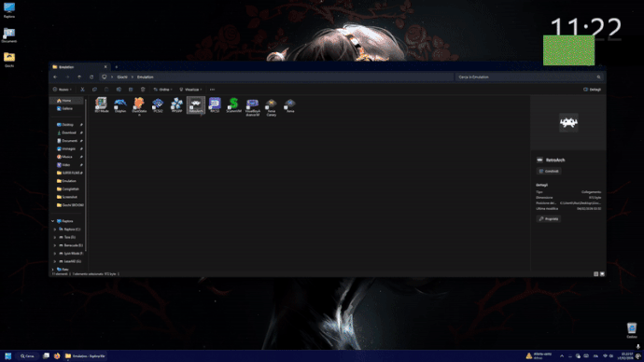Click the taskbar Cerca search box

pos(27,355)
